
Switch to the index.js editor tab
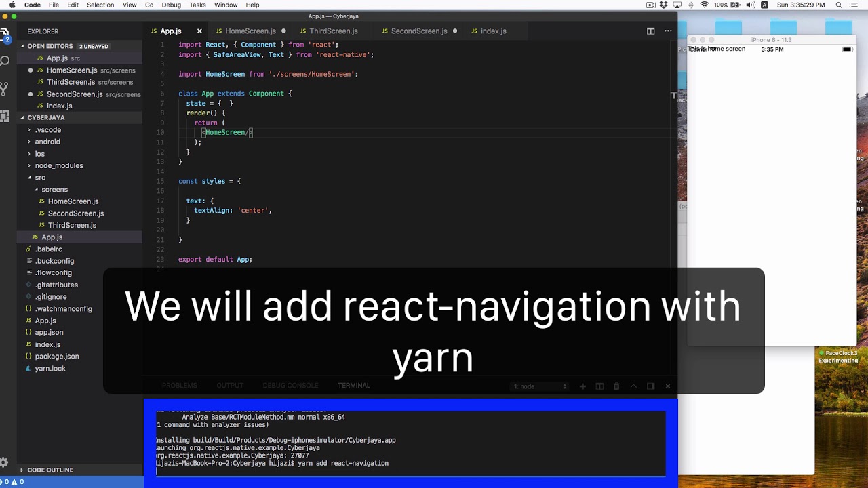(x=494, y=31)
